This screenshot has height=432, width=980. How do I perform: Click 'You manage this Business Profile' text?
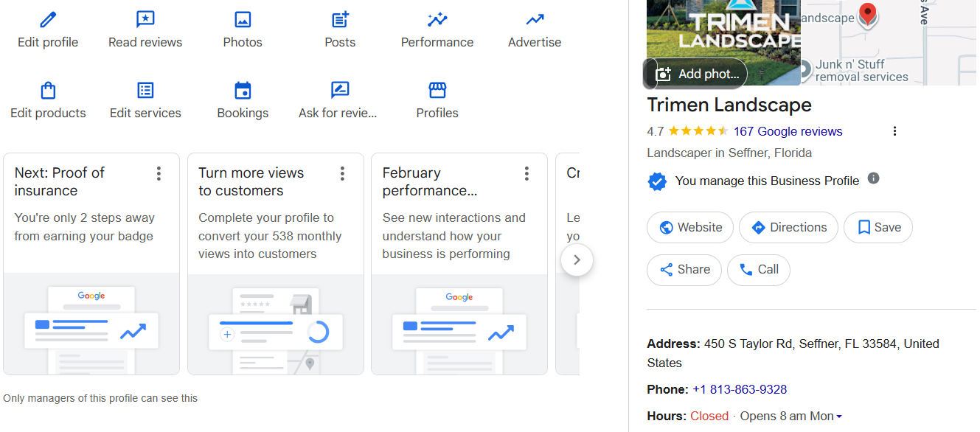pos(767,181)
